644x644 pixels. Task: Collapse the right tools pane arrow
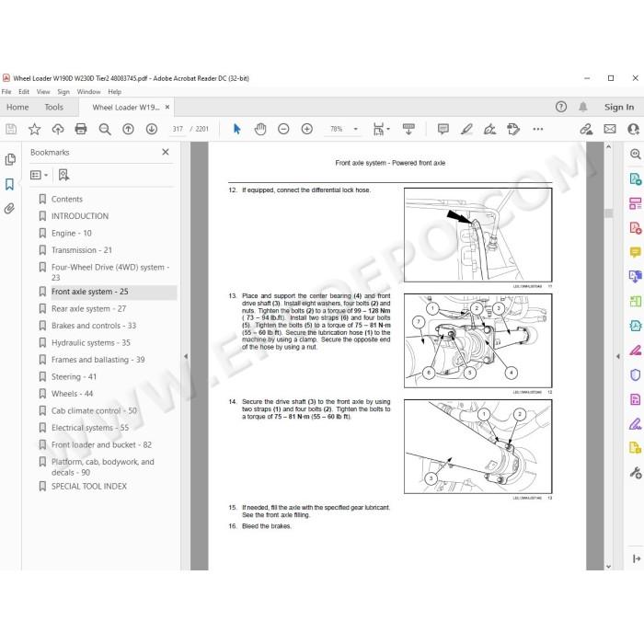pos(618,357)
